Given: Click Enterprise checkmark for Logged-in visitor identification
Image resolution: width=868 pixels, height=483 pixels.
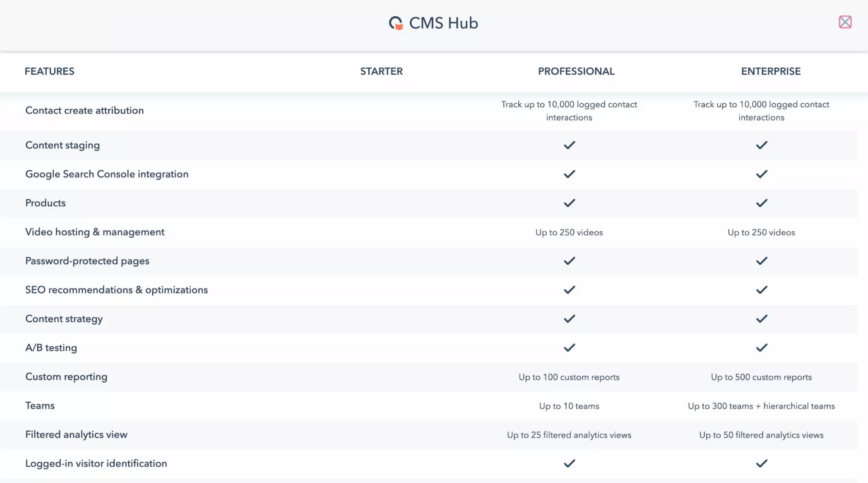Looking at the screenshot, I should [x=761, y=464].
